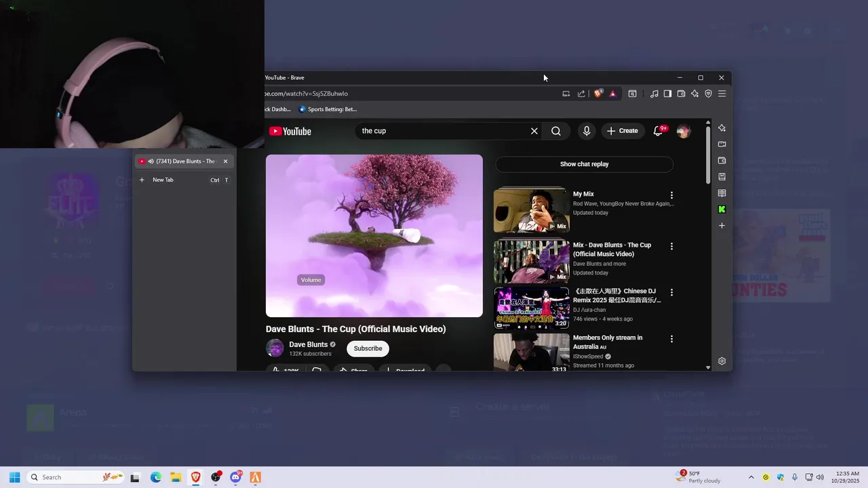Image resolution: width=868 pixels, height=488 pixels.
Task: Open 'Mix - Dave Blunts - The Cup' title
Action: tap(612, 249)
